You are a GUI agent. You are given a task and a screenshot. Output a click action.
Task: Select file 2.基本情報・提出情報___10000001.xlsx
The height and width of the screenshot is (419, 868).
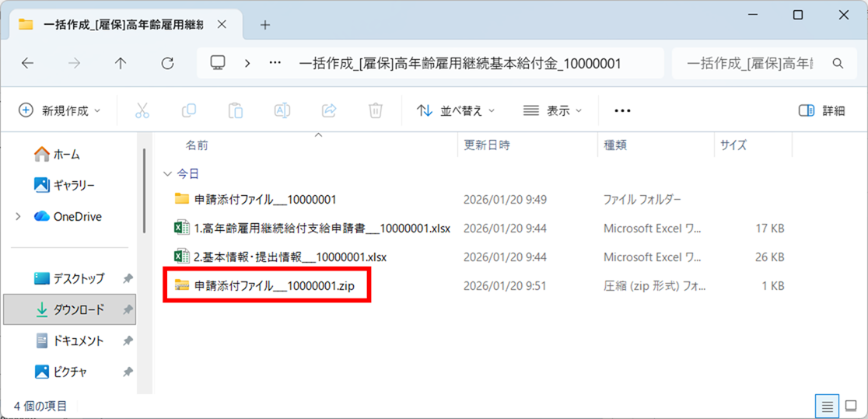click(290, 257)
